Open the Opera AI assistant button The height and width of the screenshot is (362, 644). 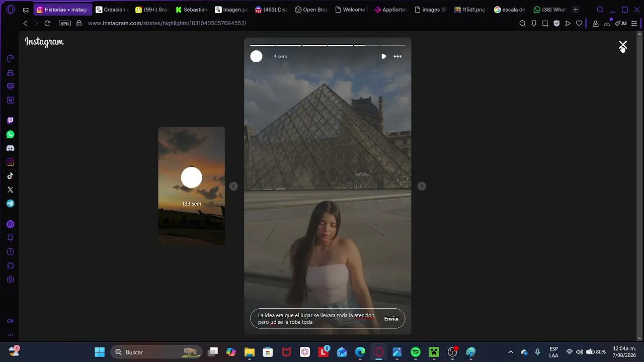621,23
